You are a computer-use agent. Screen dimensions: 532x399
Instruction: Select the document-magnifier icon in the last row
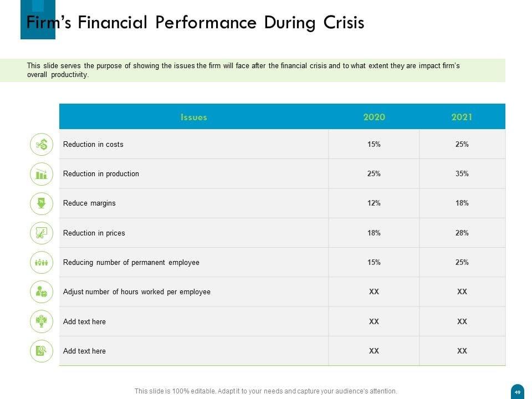(42, 351)
